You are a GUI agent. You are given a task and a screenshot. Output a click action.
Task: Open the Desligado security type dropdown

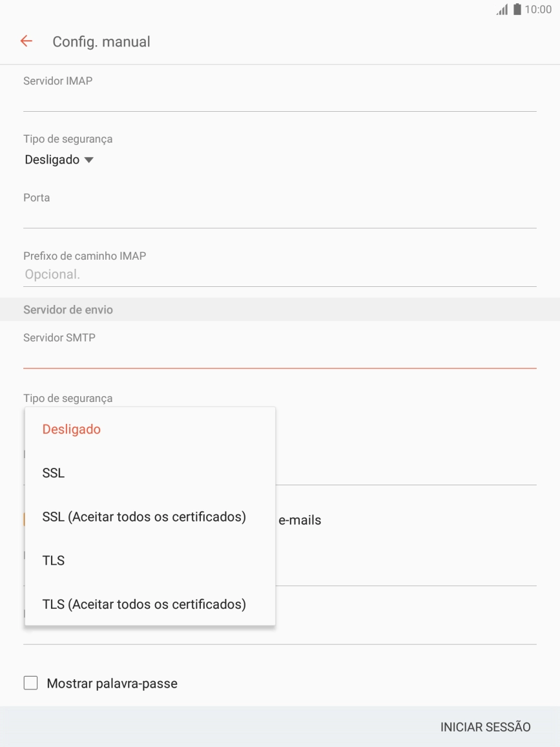pyautogui.click(x=60, y=159)
